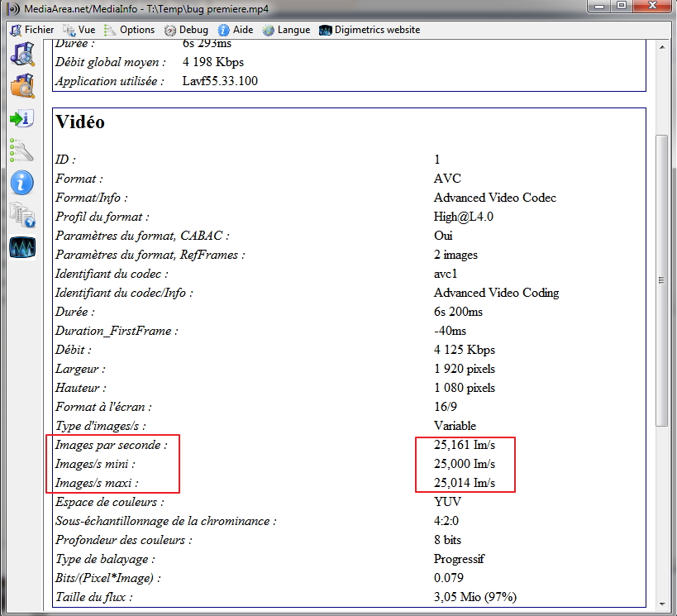Screen dimensions: 677x616
Task: Select the 'YUV' color space value
Action: (x=447, y=502)
